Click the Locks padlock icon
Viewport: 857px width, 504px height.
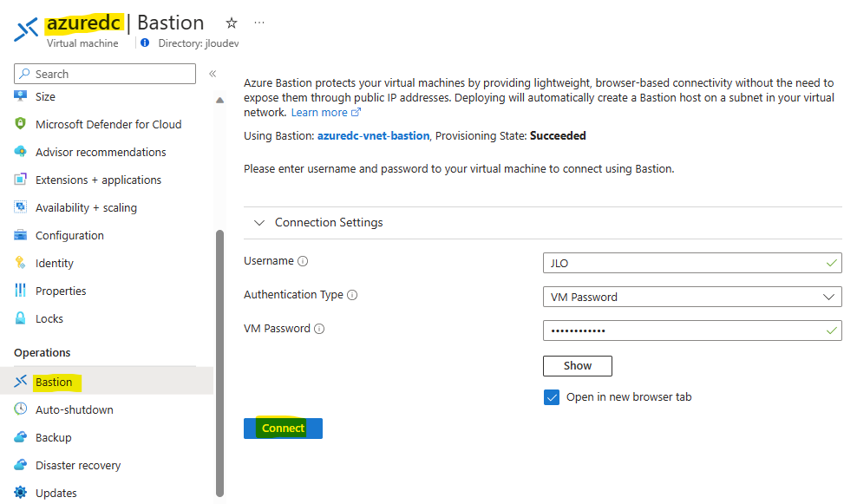[20, 318]
